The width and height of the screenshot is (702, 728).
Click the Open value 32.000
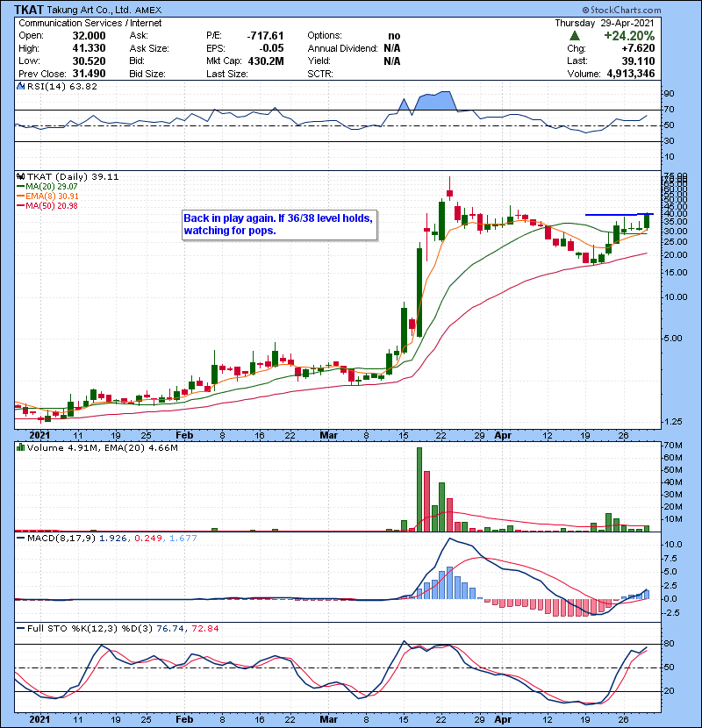point(89,36)
